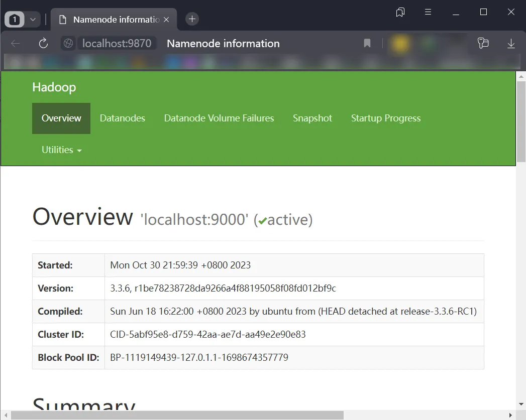Click the 'Version:' row label
The image size is (526, 420).
[x=56, y=289]
